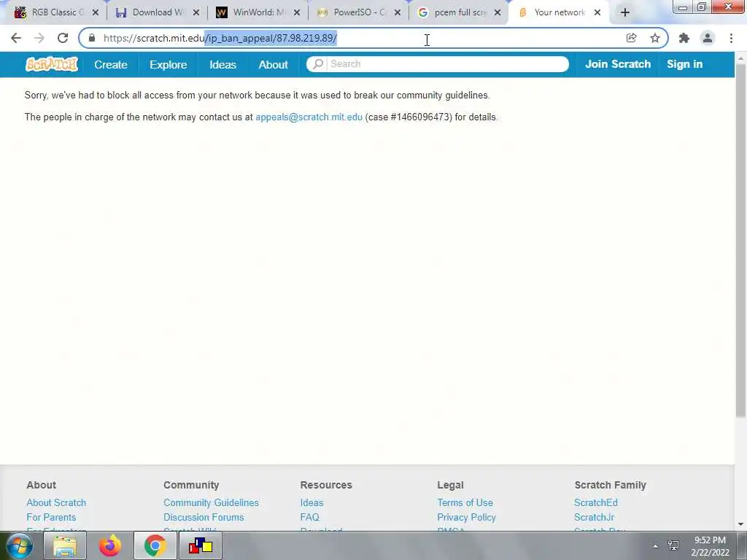Click the page vertical scrollbar thumb
Image resolution: width=747 pixels, height=560 pixels.
click(x=741, y=241)
